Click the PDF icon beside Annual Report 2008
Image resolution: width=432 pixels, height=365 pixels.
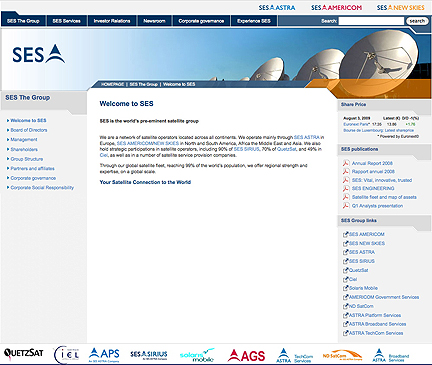[346, 163]
